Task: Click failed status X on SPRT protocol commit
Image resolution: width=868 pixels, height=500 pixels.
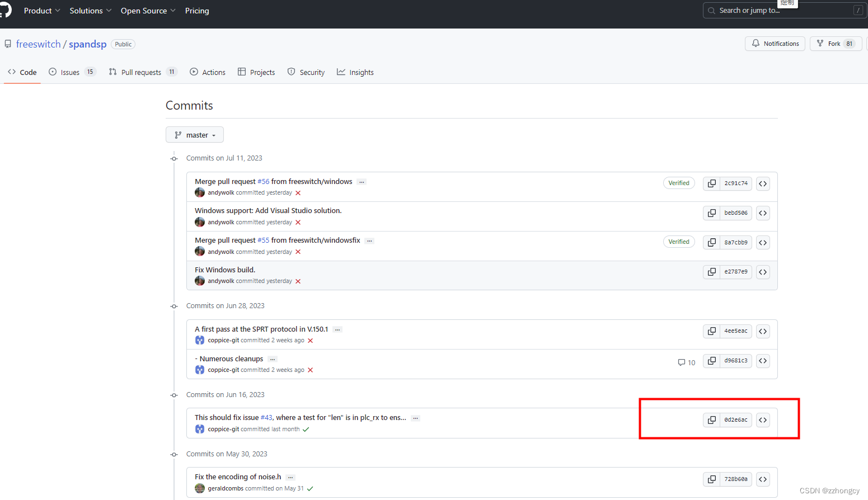Action: (x=310, y=341)
